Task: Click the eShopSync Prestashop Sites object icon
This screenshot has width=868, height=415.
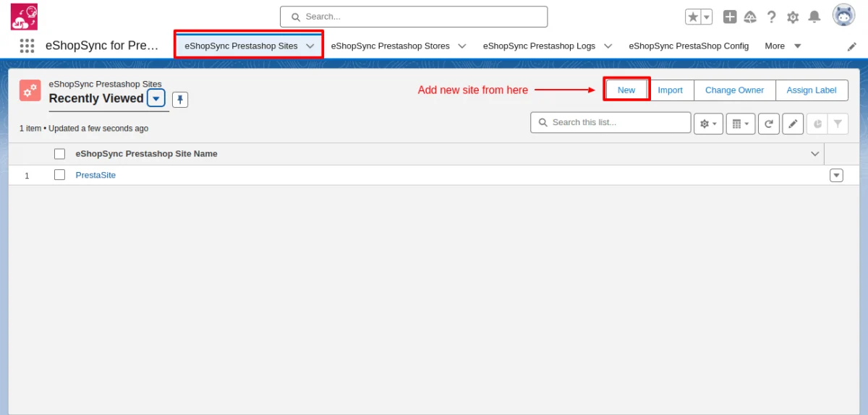Action: 30,90
